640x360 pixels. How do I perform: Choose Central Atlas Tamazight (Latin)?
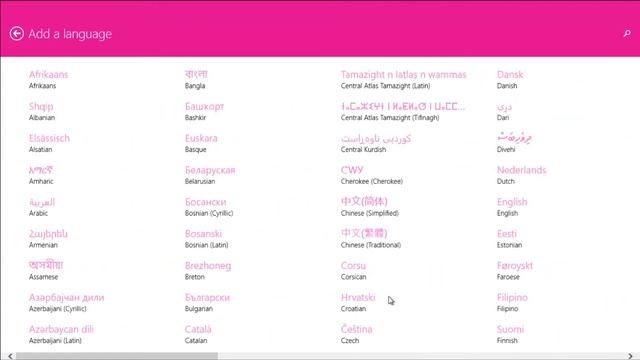pos(403,80)
